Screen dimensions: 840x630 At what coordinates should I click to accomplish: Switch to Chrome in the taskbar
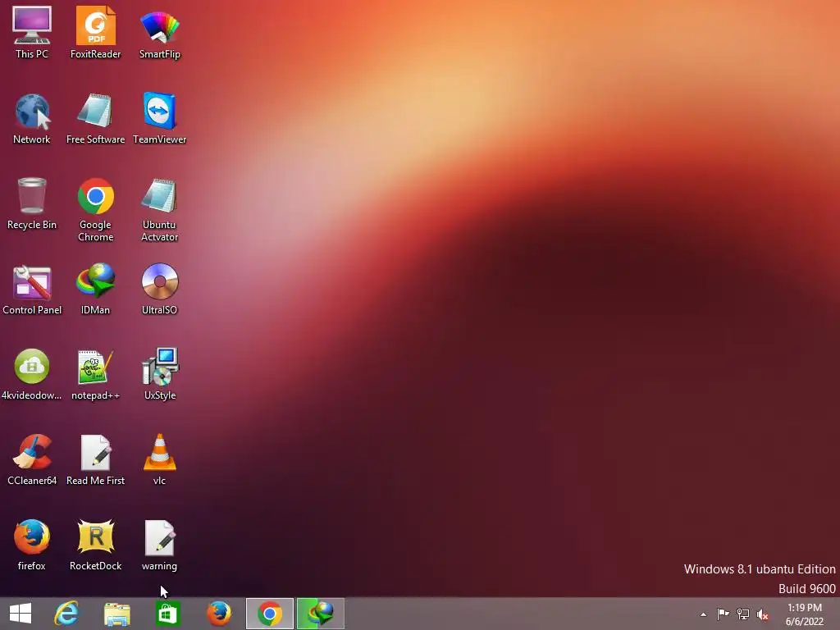[x=269, y=614]
